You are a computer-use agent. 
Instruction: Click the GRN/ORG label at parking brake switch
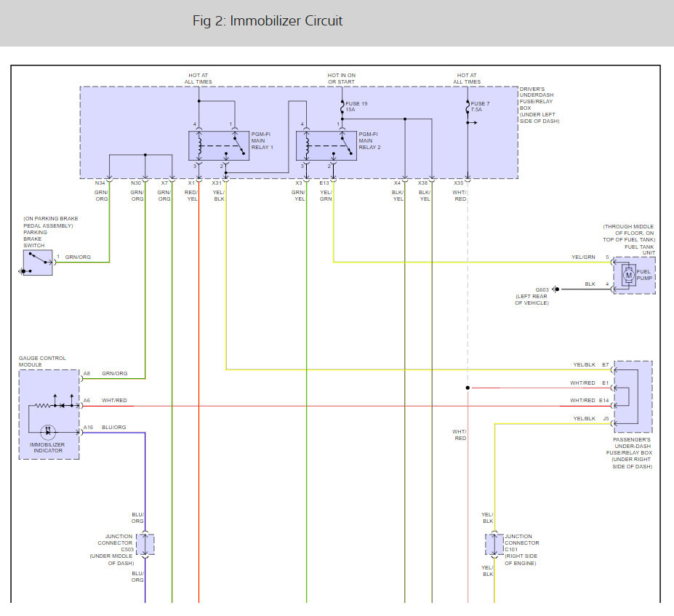click(78, 257)
